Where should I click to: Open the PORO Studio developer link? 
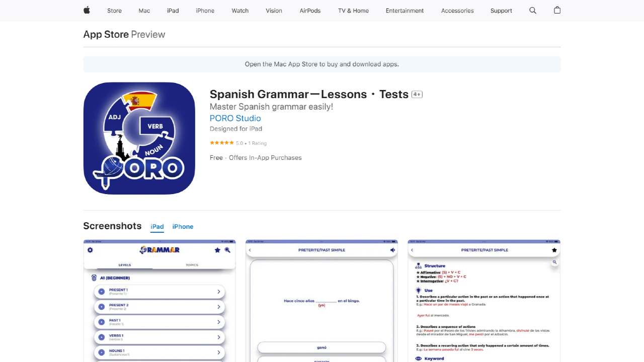coord(235,118)
